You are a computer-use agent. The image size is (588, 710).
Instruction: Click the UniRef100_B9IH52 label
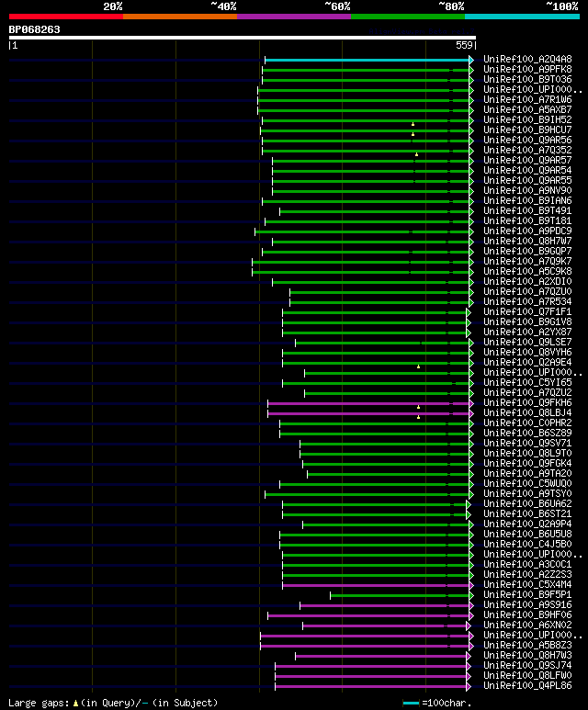click(x=527, y=120)
